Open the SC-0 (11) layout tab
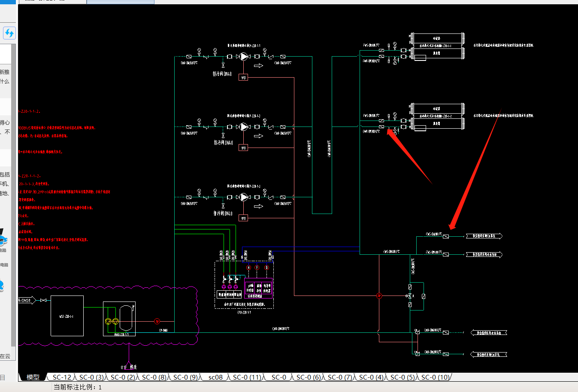The height and width of the screenshot is (392, 578). (x=247, y=377)
